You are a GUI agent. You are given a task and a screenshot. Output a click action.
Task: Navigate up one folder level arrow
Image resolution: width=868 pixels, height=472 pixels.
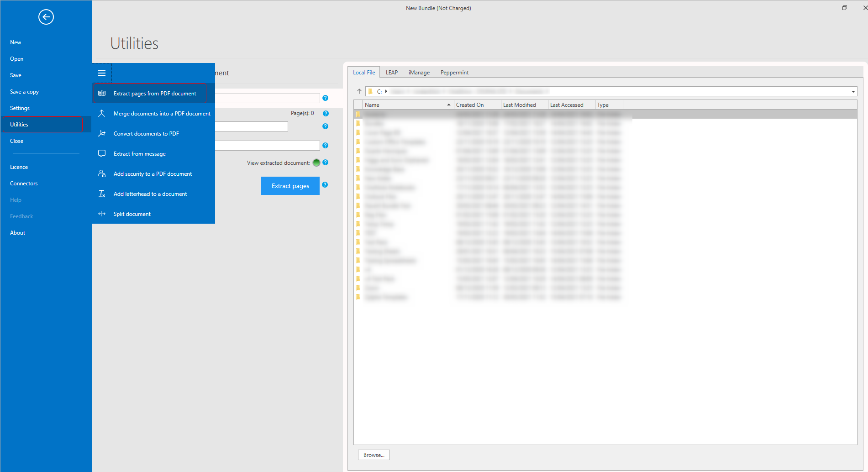click(x=359, y=91)
